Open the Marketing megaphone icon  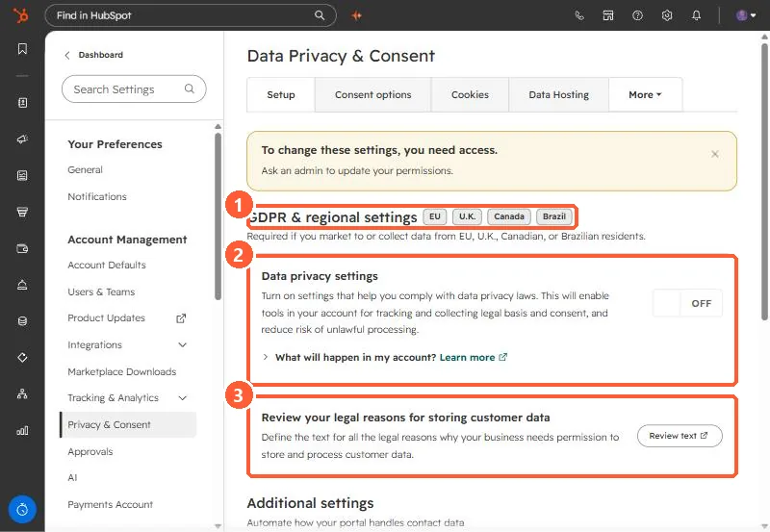coord(22,139)
